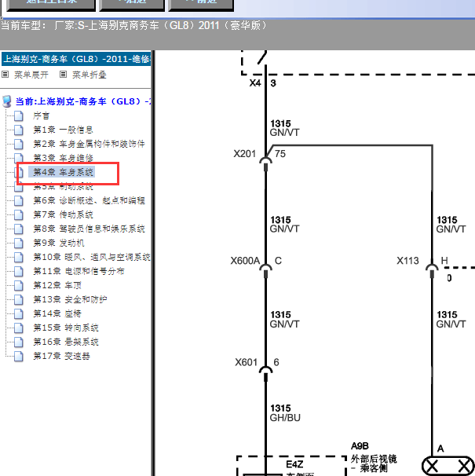
Task: Click the page icon for 第10章 暖风、通风与空调系统
Action: pos(19,257)
